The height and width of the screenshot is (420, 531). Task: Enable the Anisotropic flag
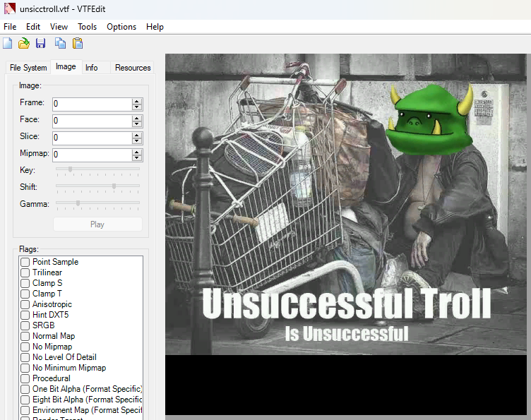(25, 304)
